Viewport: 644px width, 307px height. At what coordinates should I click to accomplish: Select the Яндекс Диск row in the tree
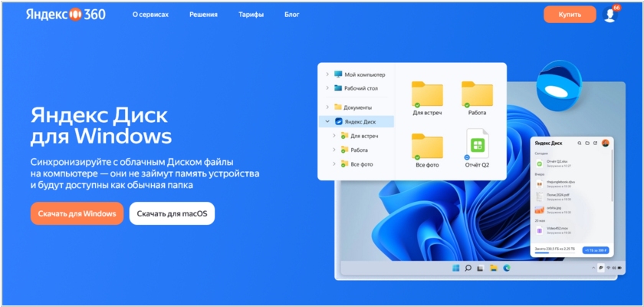click(x=356, y=122)
